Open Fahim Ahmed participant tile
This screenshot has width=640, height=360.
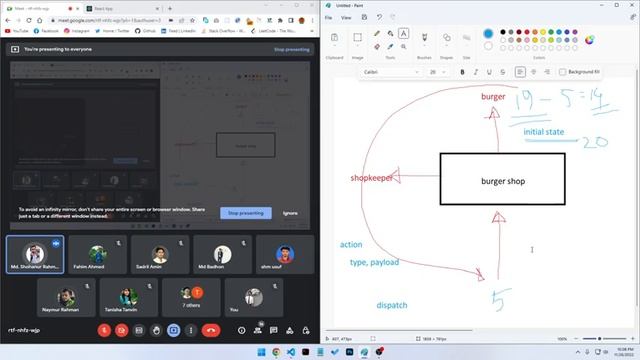[x=97, y=254]
